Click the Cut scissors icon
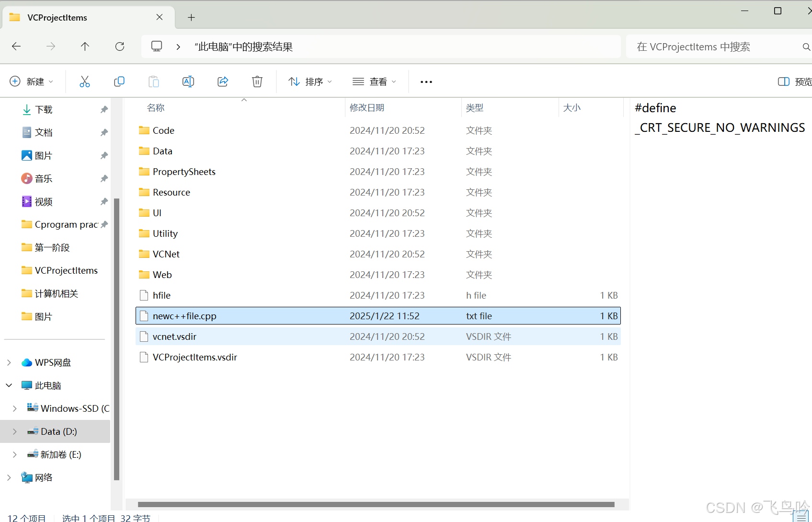This screenshot has width=812, height=522. tap(85, 81)
